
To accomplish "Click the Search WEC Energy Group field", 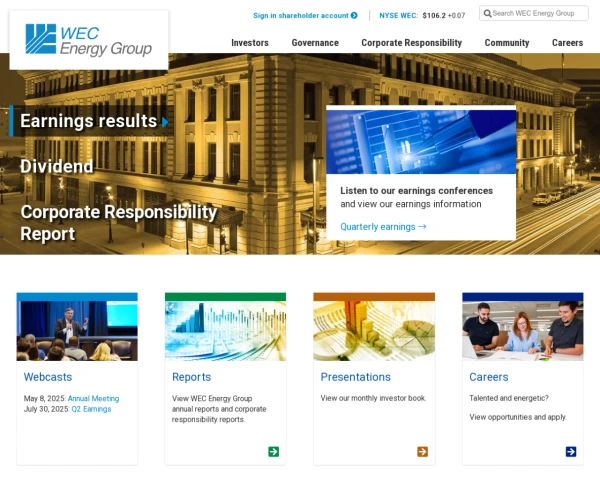I will (533, 13).
